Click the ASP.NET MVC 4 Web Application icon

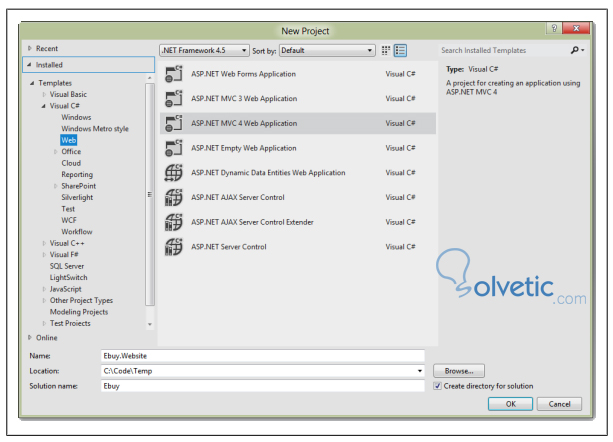174,123
